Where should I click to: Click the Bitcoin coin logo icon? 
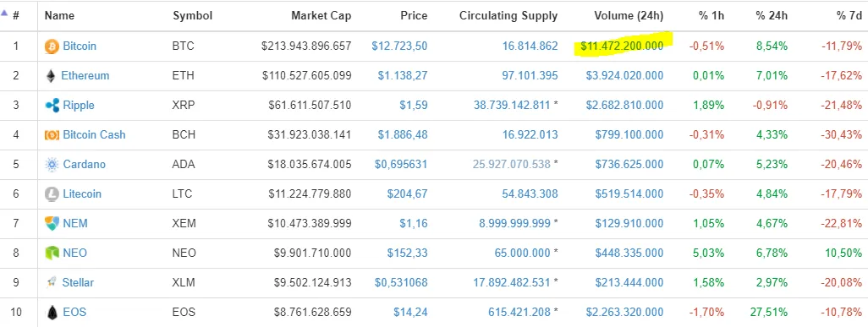click(52, 46)
